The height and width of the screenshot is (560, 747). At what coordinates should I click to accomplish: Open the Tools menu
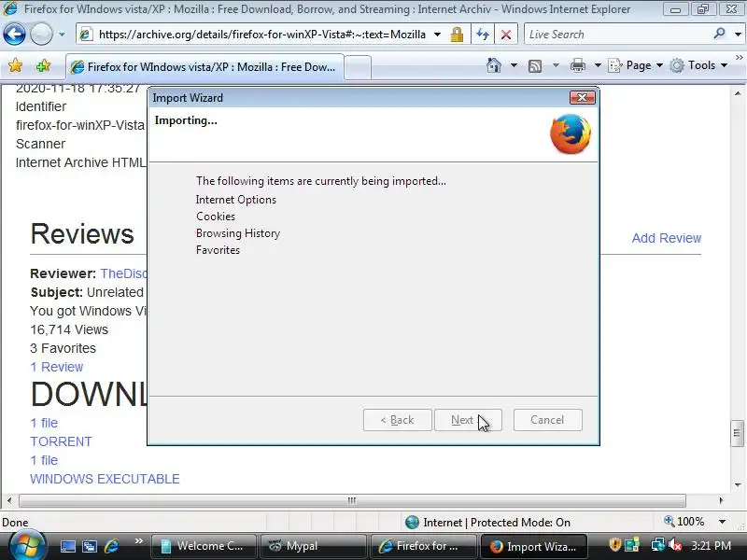coord(698,65)
